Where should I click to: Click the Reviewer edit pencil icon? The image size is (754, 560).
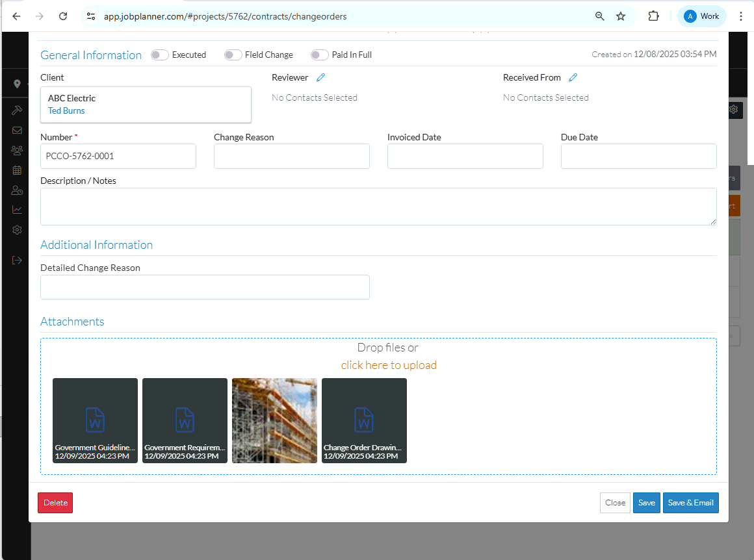click(x=320, y=77)
